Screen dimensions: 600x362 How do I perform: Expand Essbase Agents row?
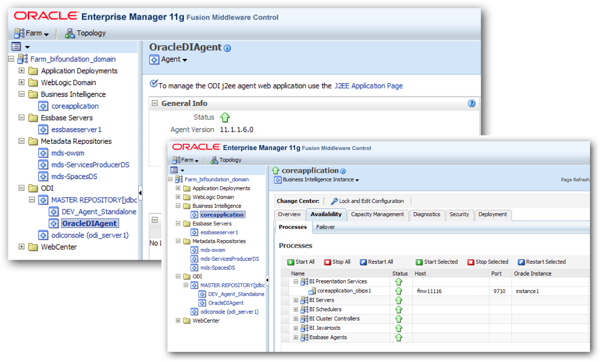pos(295,338)
